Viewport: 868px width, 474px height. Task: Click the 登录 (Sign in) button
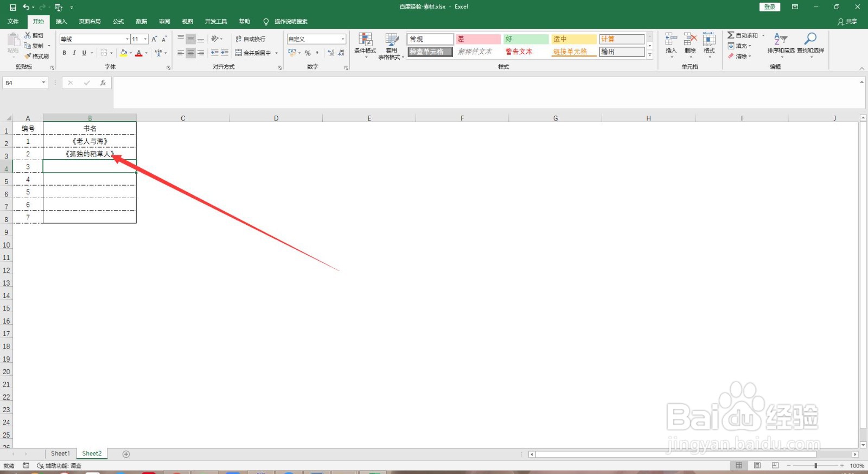pyautogui.click(x=769, y=7)
